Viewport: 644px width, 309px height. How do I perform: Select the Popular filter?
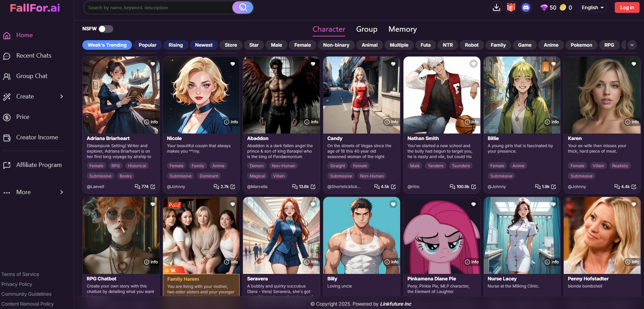point(148,45)
